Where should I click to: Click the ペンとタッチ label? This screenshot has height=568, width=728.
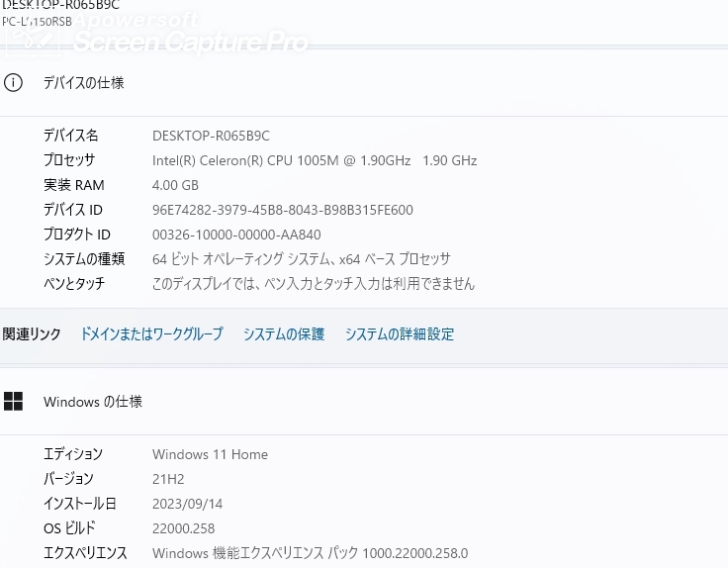click(74, 283)
